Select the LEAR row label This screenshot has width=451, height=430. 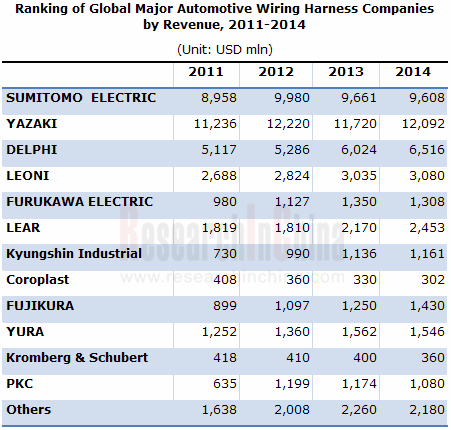click(x=23, y=228)
